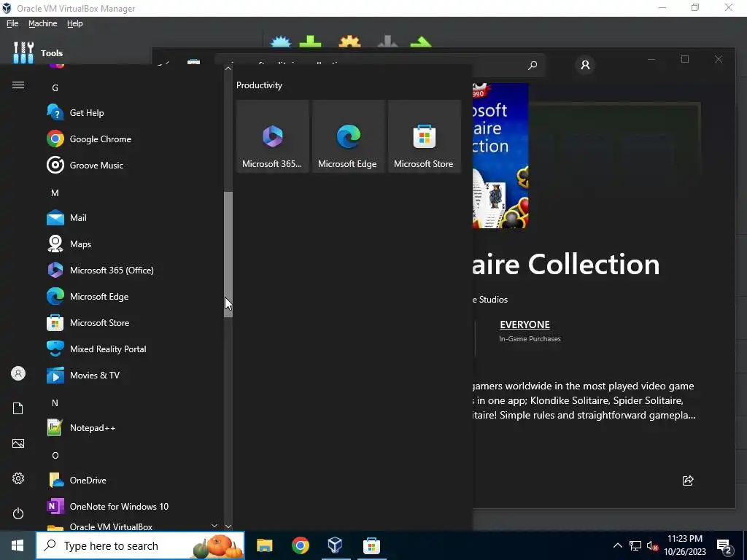Expand the Start menu hamburger navigation
The image size is (747, 560).
pos(18,85)
